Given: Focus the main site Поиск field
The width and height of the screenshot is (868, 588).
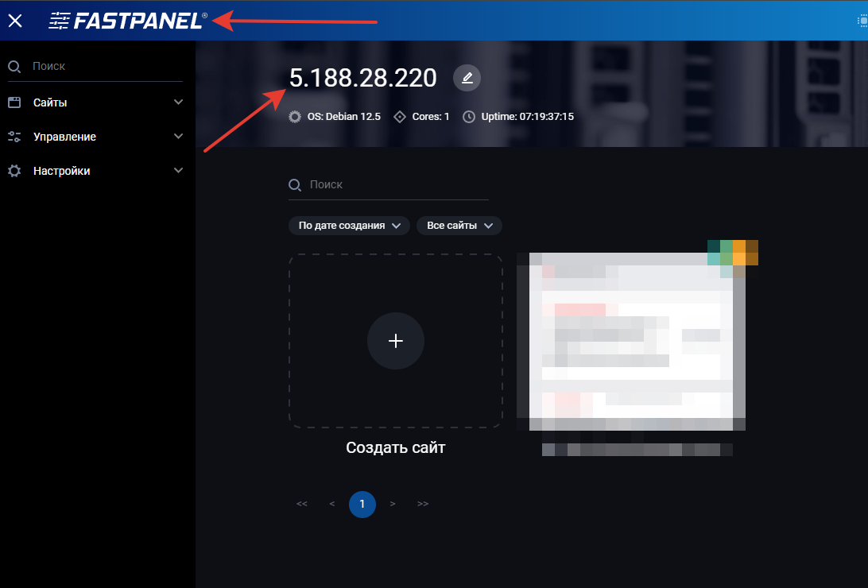Looking at the screenshot, I should coord(397,184).
